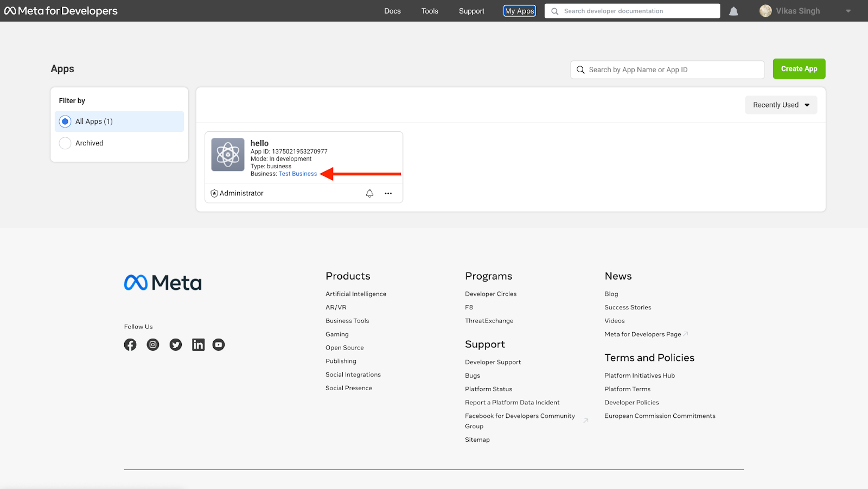This screenshot has width=868, height=489.
Task: Click the App ID 1375021953270977 text
Action: pyautogui.click(x=289, y=151)
